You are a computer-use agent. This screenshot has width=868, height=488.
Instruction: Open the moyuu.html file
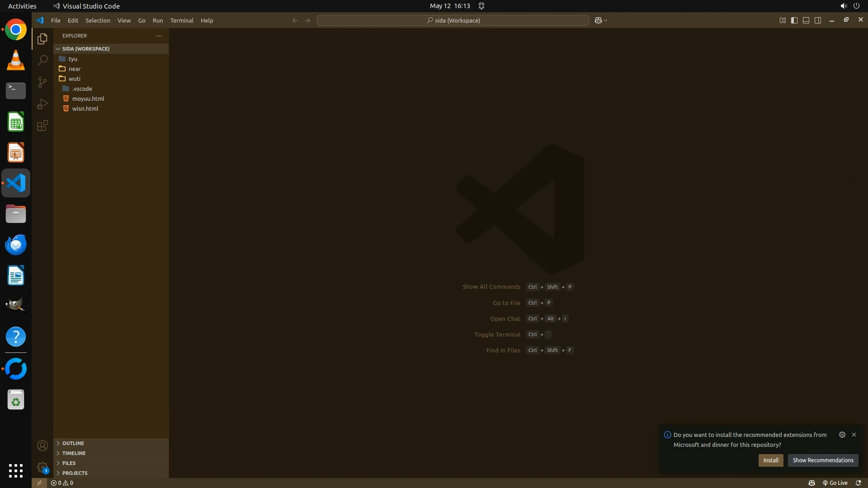[88, 99]
